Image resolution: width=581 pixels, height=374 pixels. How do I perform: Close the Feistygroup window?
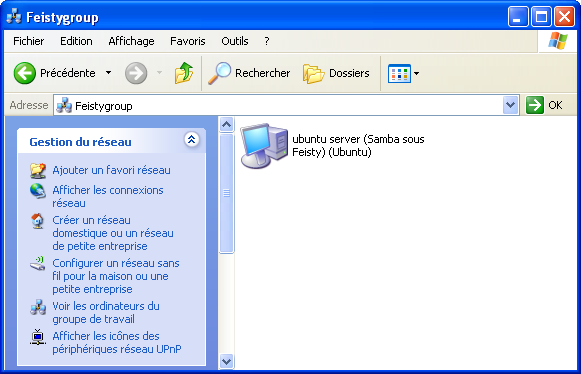click(564, 17)
